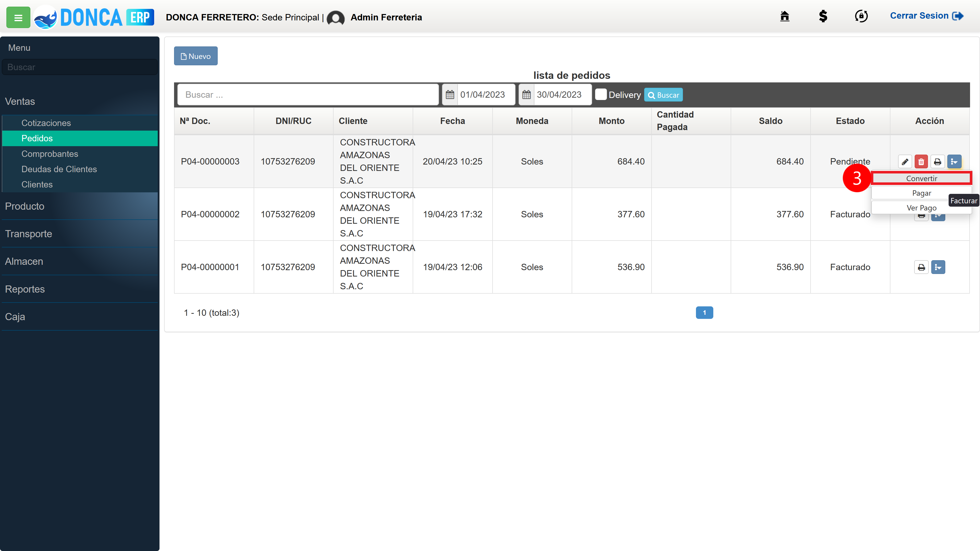Click the Moneda column header
This screenshot has height=551, width=980.
tap(532, 121)
